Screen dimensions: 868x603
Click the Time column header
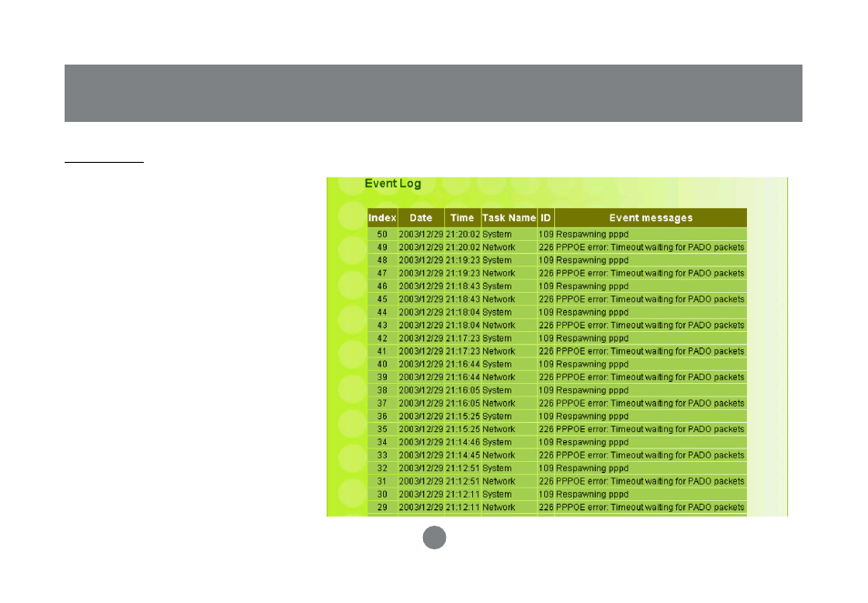pyautogui.click(x=462, y=218)
